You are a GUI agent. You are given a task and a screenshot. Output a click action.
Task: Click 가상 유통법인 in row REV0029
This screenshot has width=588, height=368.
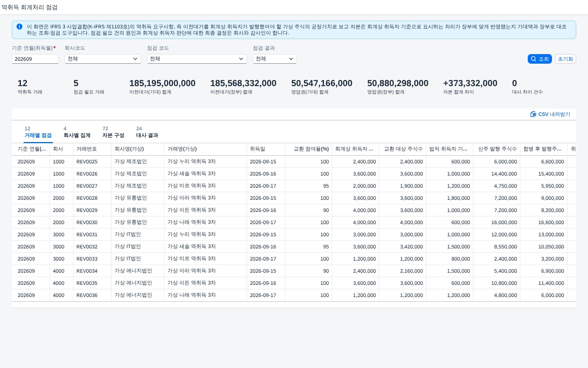(130, 210)
